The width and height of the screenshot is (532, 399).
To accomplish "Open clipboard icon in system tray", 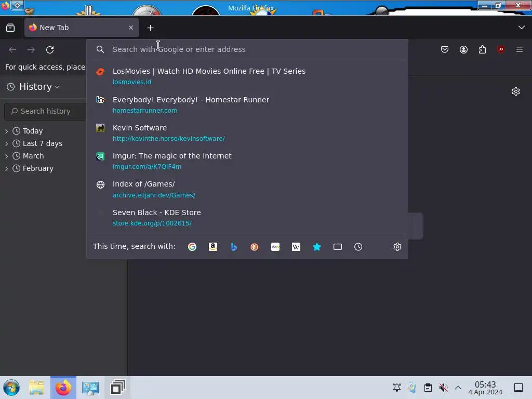I will (428, 388).
